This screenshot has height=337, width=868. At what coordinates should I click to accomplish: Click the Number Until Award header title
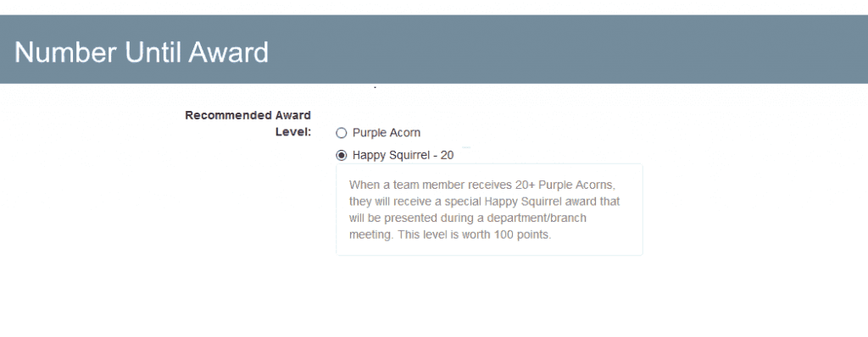[x=142, y=52]
